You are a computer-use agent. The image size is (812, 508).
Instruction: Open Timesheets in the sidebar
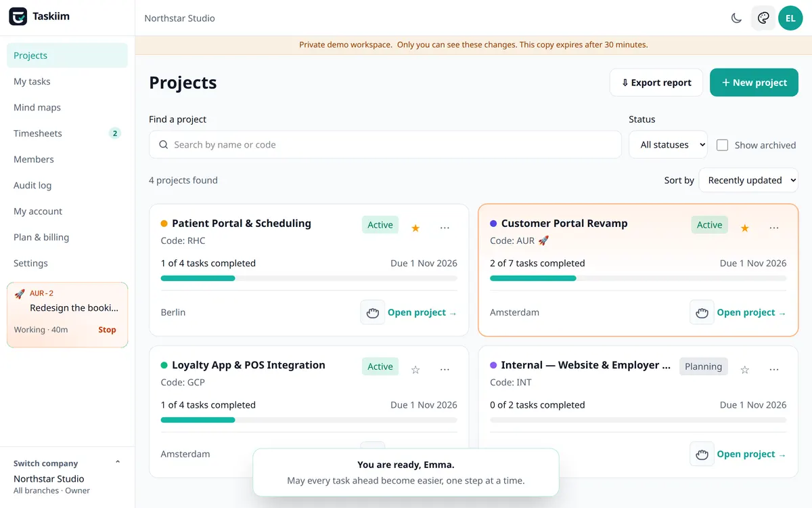tap(67, 133)
